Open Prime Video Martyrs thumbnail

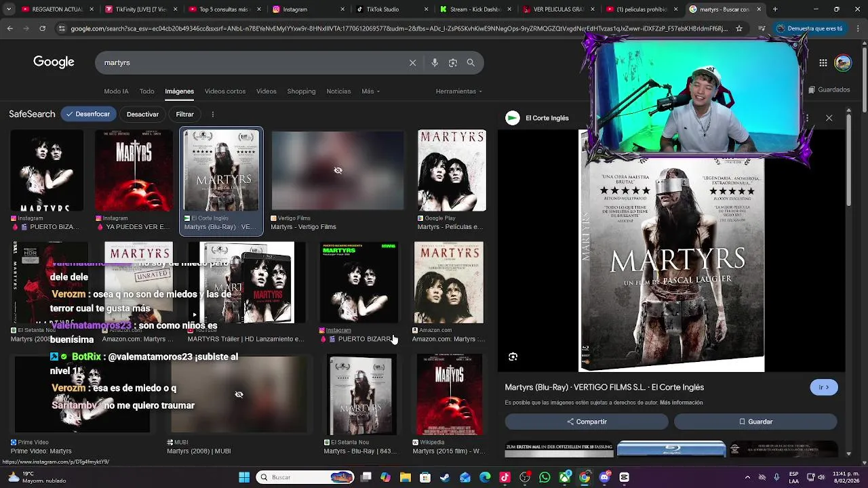coord(82,393)
